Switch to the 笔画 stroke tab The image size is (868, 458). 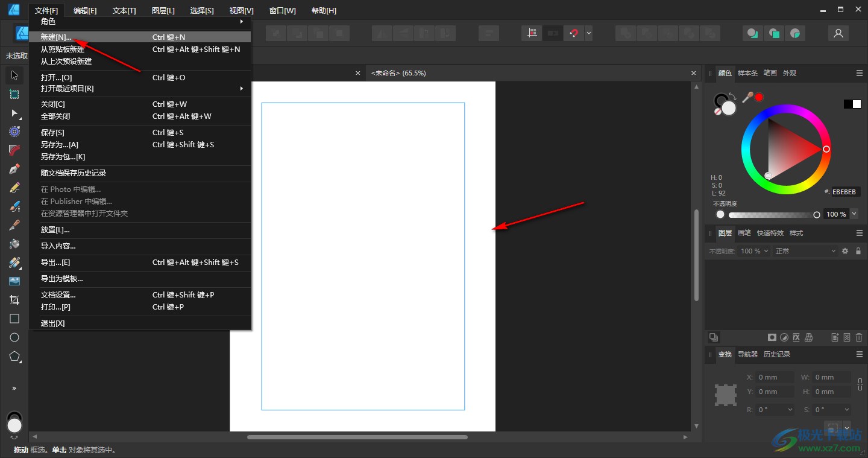pos(770,73)
